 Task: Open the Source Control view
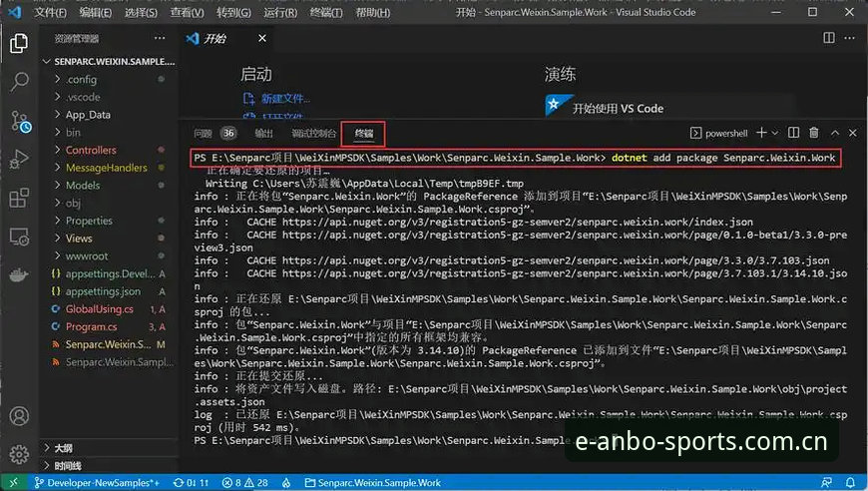20,121
